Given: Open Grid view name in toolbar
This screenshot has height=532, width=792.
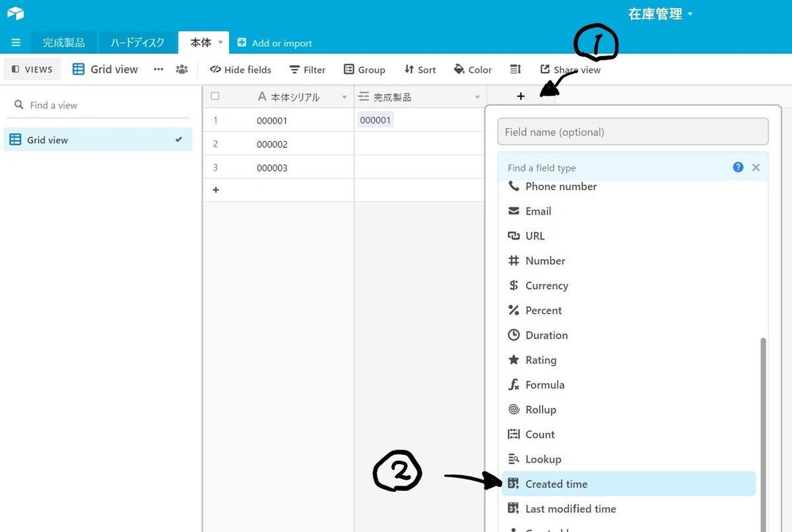Looking at the screenshot, I should [106, 69].
